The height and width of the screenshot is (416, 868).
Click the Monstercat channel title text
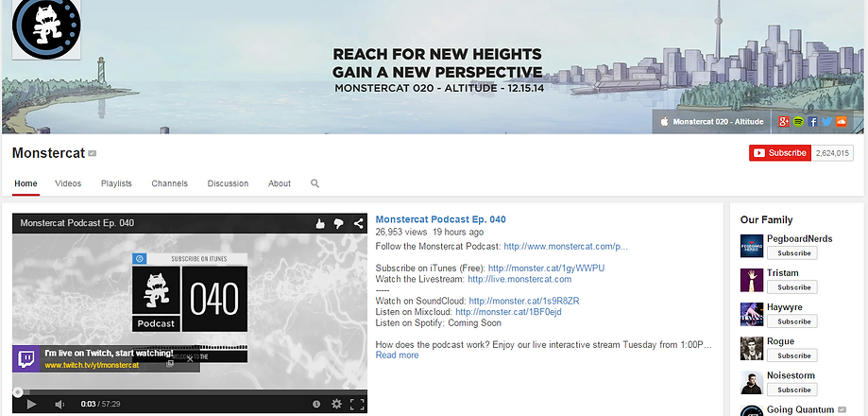tap(49, 153)
